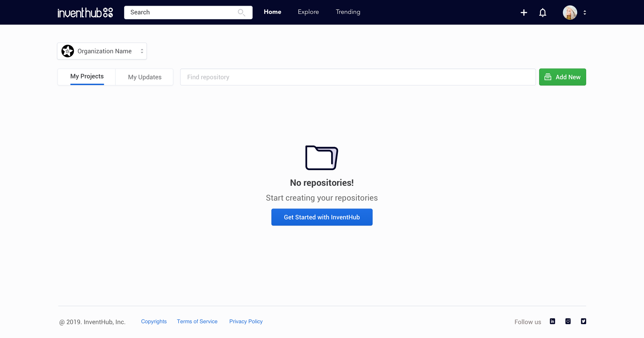Open the Organization Name selector
The image size is (644, 338).
102,51
